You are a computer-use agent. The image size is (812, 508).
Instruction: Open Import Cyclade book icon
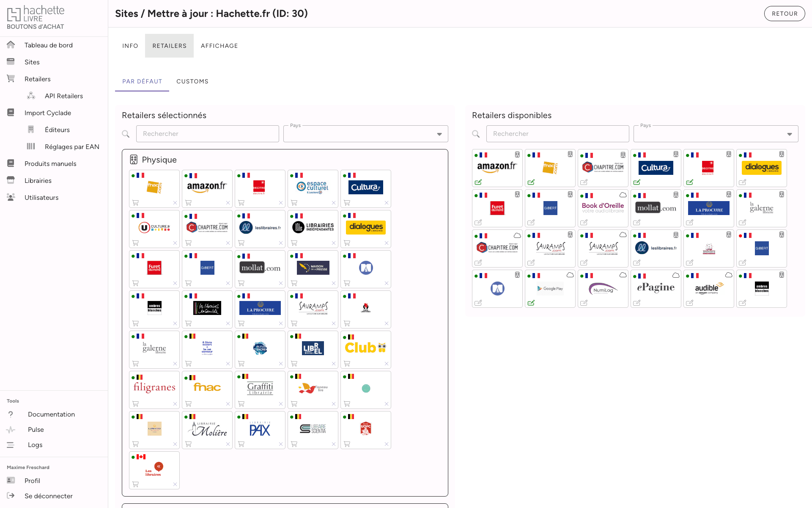[11, 113]
